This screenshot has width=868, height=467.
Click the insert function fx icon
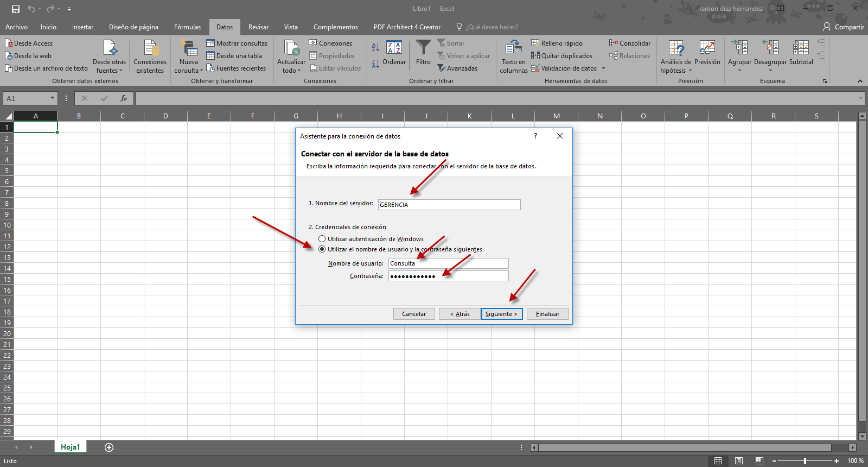(x=124, y=98)
